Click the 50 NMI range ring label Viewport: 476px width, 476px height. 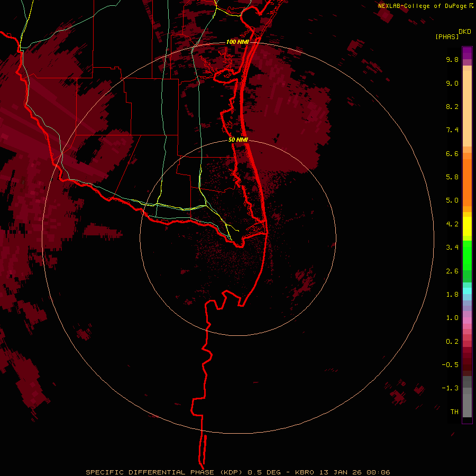click(238, 140)
